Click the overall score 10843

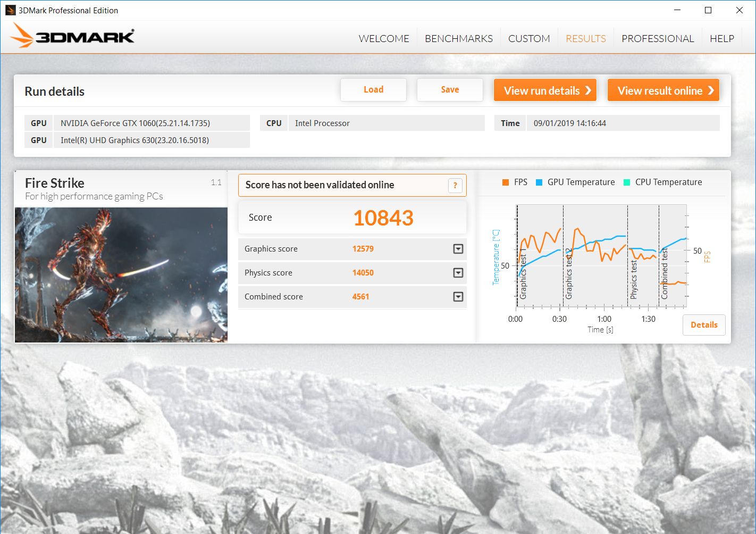click(x=383, y=218)
